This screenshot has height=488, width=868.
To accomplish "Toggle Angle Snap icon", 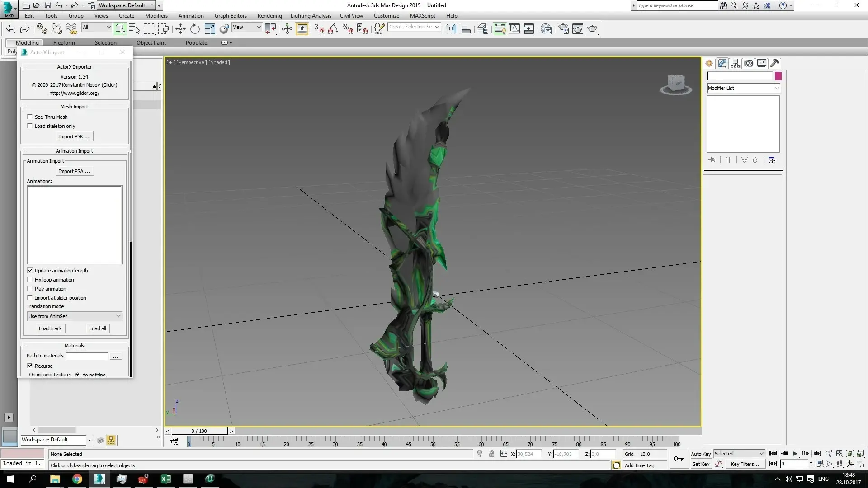I will [x=334, y=29].
